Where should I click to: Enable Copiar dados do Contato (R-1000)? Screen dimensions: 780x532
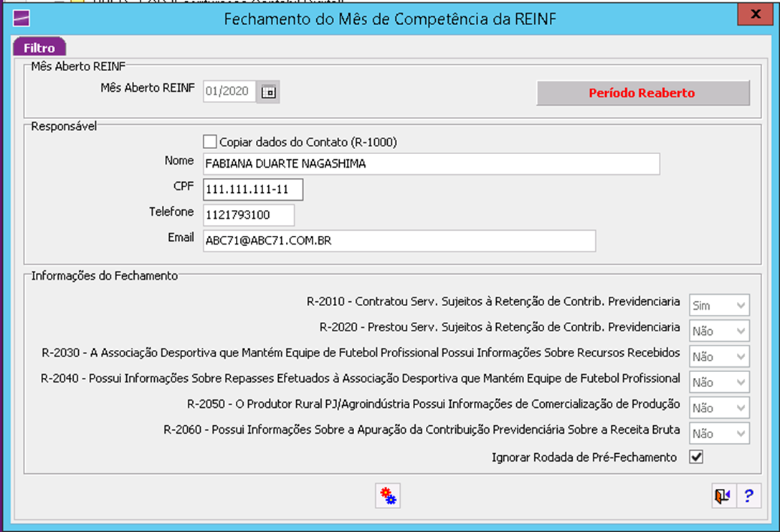pyautogui.click(x=209, y=141)
